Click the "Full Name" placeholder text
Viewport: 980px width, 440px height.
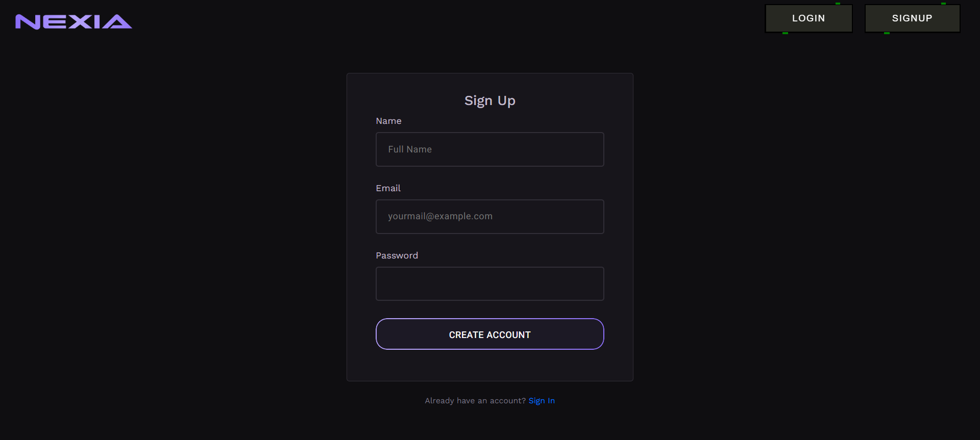tap(410, 149)
